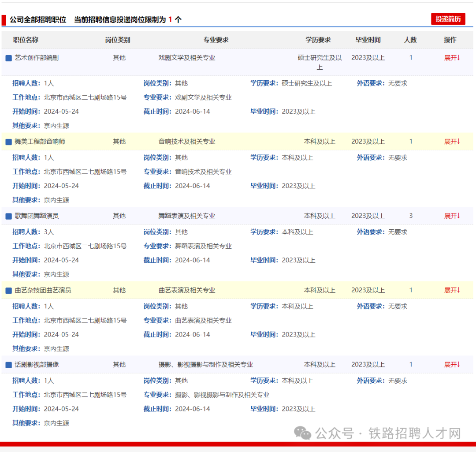Screen dimensions: 476x452
Task: Toggle 展开 for 话剧影视部摄像 row
Action: click(452, 365)
